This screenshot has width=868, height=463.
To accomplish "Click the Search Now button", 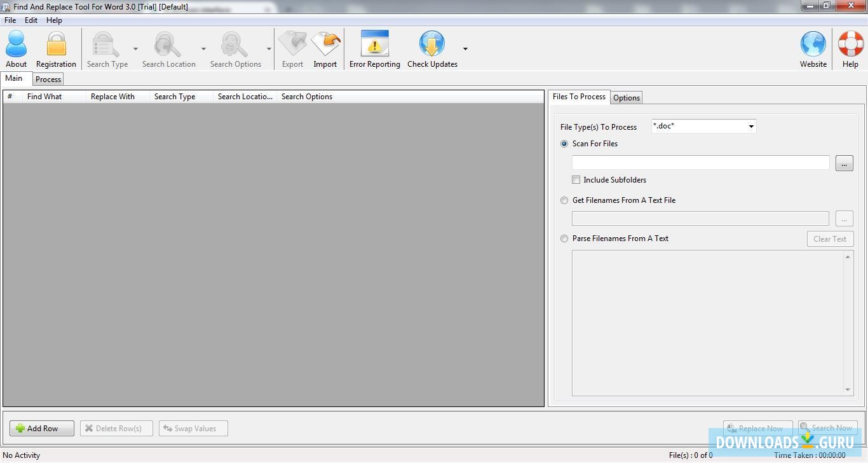I will point(828,428).
